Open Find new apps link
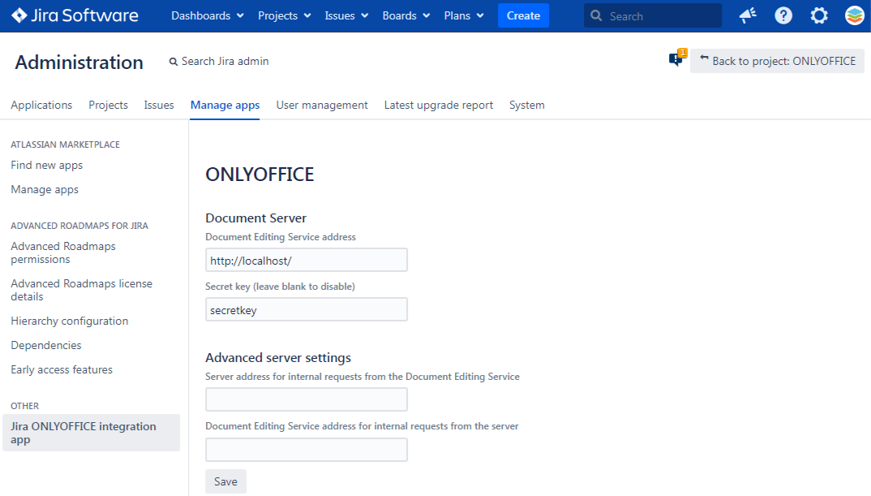Image resolution: width=871 pixels, height=496 pixels. [47, 165]
